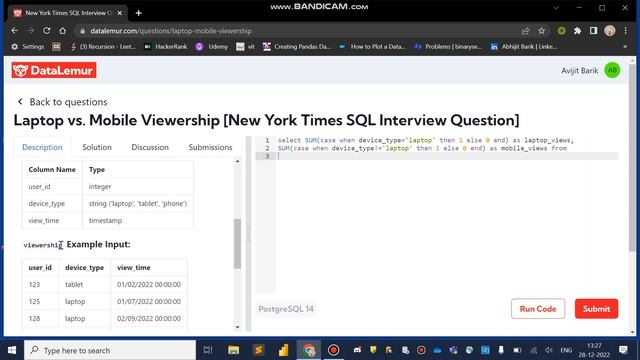Open Bandicam recorder on taskbar
The height and width of the screenshot is (360, 640).
coord(333,350)
